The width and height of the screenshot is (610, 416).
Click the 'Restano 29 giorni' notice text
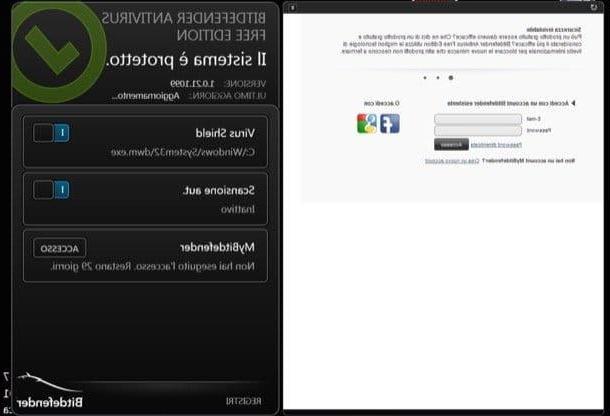(91, 267)
